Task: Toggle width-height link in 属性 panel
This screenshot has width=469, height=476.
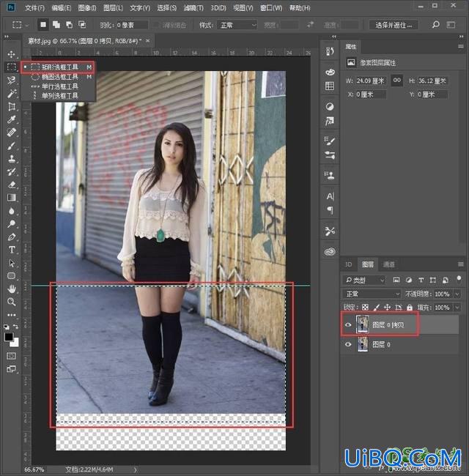Action: coord(397,81)
